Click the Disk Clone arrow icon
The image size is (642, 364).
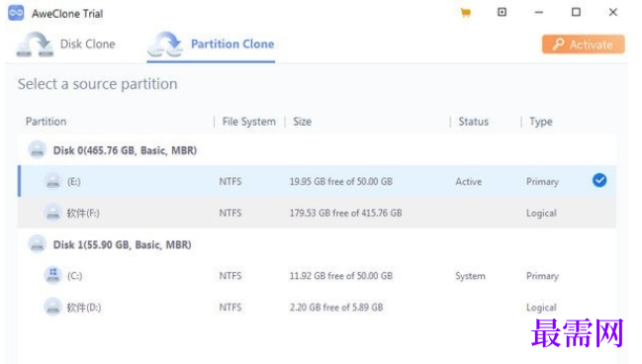tap(35, 45)
